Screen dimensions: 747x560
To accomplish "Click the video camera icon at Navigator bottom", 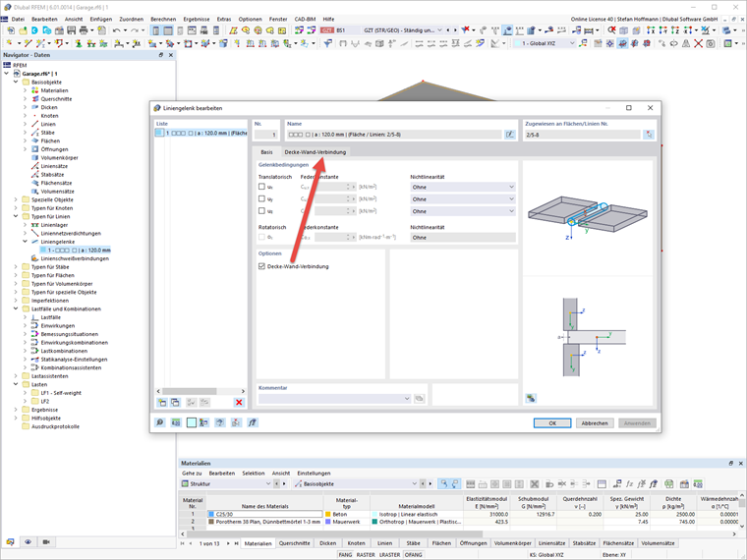I will (46, 542).
